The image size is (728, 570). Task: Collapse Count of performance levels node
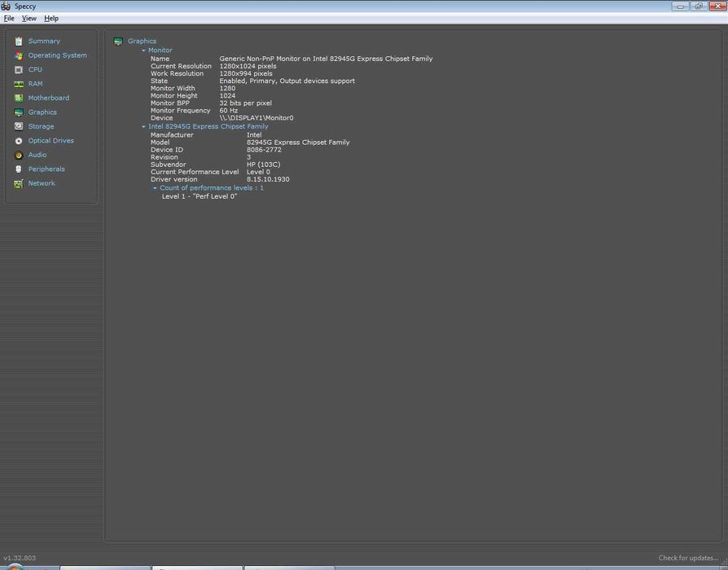[x=155, y=188]
